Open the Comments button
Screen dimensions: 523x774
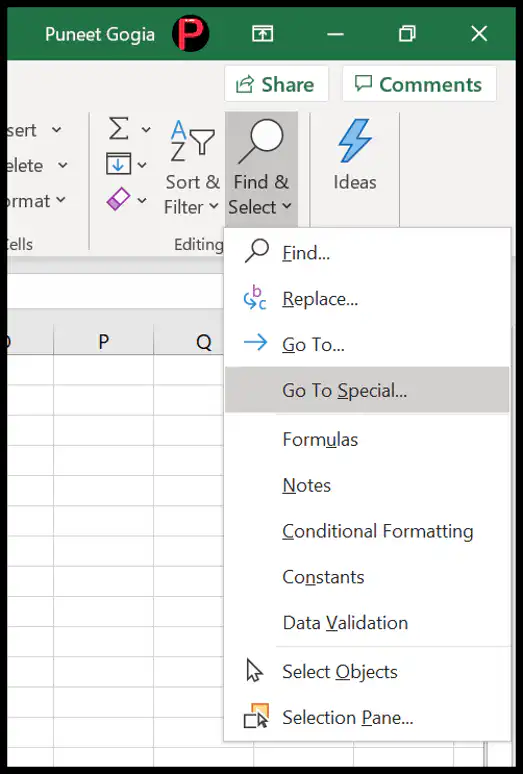419,84
